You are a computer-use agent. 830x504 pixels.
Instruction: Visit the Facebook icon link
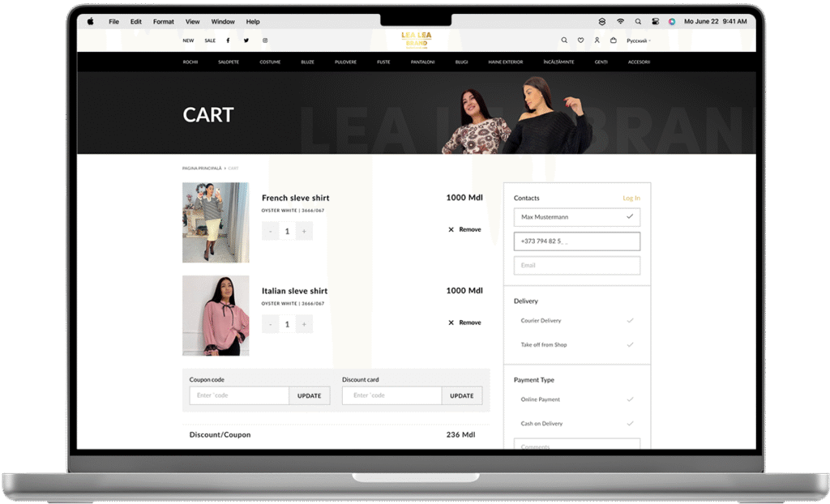pos(228,41)
